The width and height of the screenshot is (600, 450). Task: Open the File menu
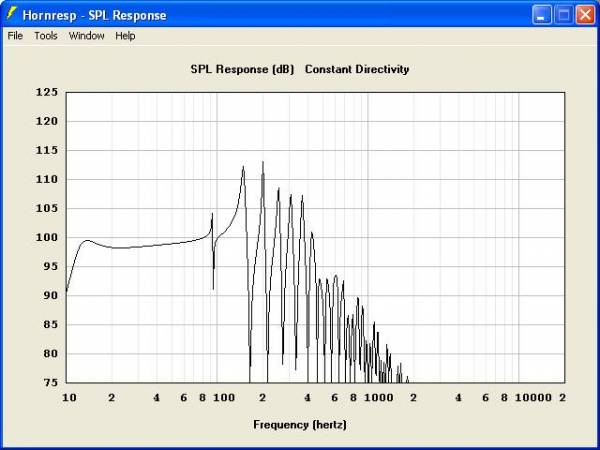[15, 36]
